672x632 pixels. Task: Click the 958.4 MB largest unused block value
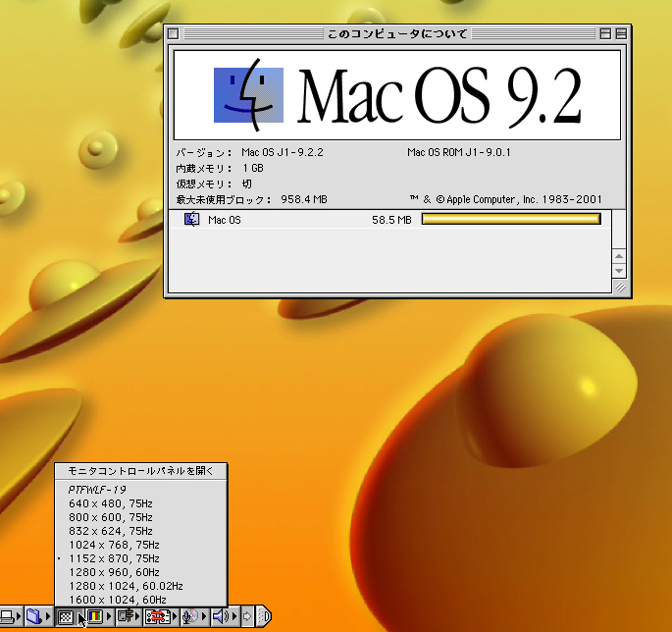304,200
